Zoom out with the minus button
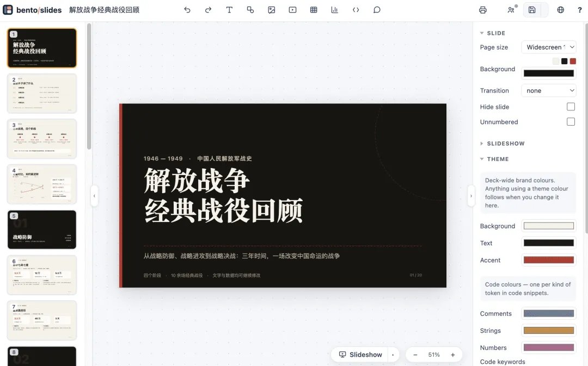The height and width of the screenshot is (366, 588). (x=415, y=355)
